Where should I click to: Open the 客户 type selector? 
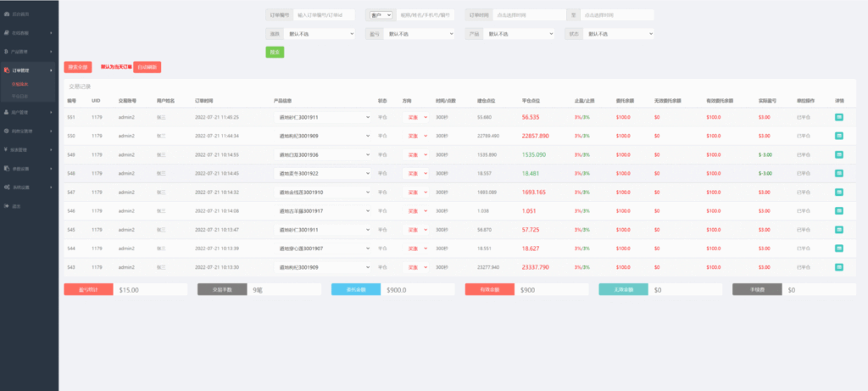tap(381, 15)
